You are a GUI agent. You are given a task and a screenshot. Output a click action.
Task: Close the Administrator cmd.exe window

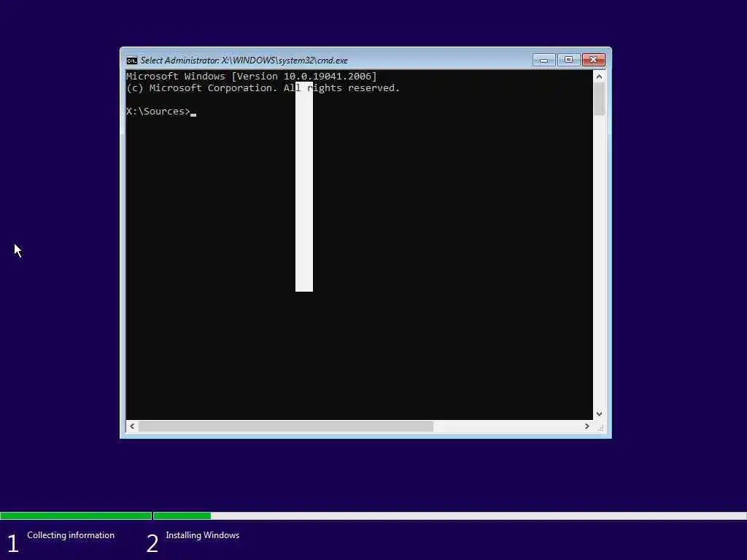pos(594,60)
